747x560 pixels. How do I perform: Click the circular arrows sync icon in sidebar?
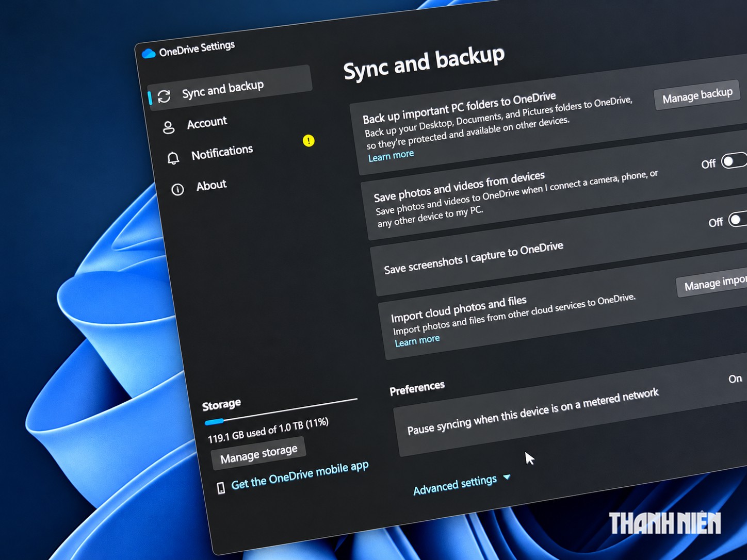[164, 96]
